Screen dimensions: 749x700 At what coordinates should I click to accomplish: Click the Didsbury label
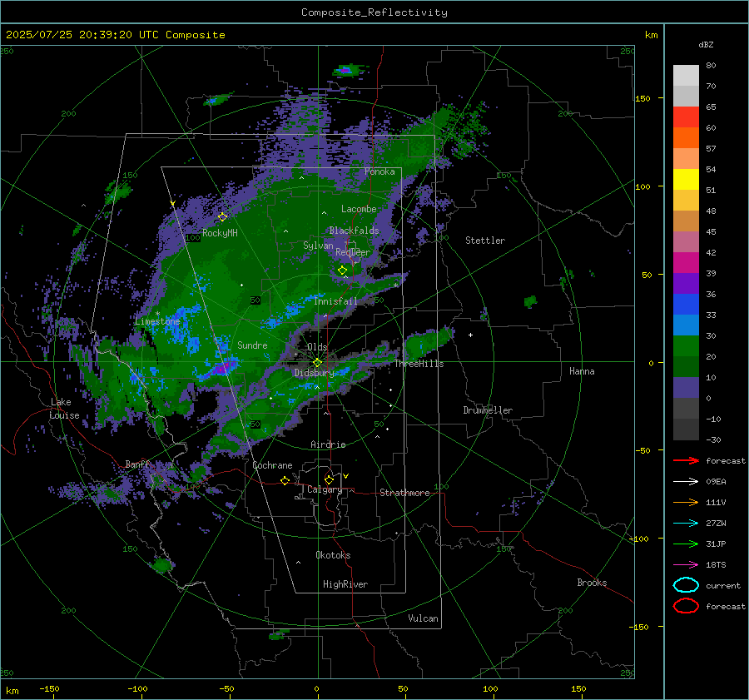(x=314, y=373)
